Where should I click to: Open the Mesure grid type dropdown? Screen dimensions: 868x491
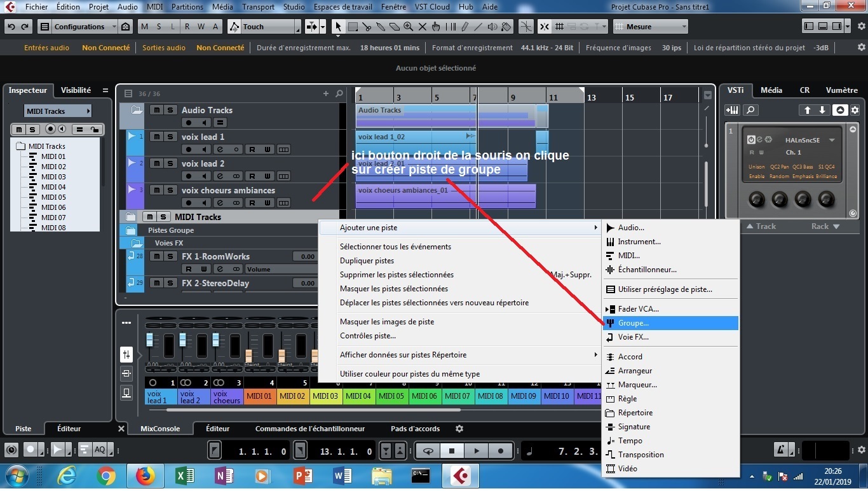click(x=651, y=27)
